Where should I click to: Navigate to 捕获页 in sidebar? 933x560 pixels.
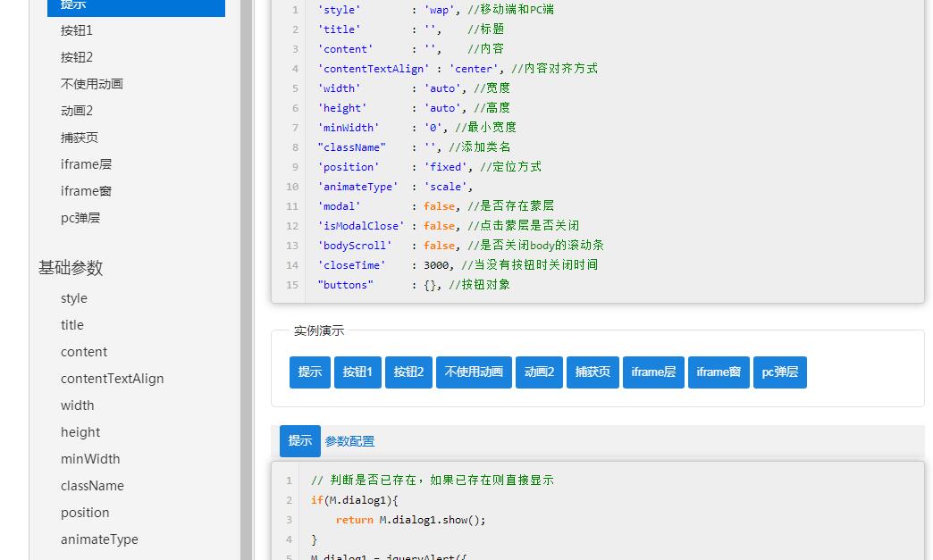80,138
